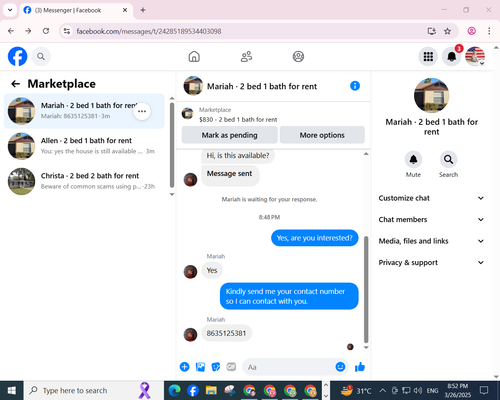Screen dimensions: 500x400
Task: Click the conversation information icon
Action: 355,86
